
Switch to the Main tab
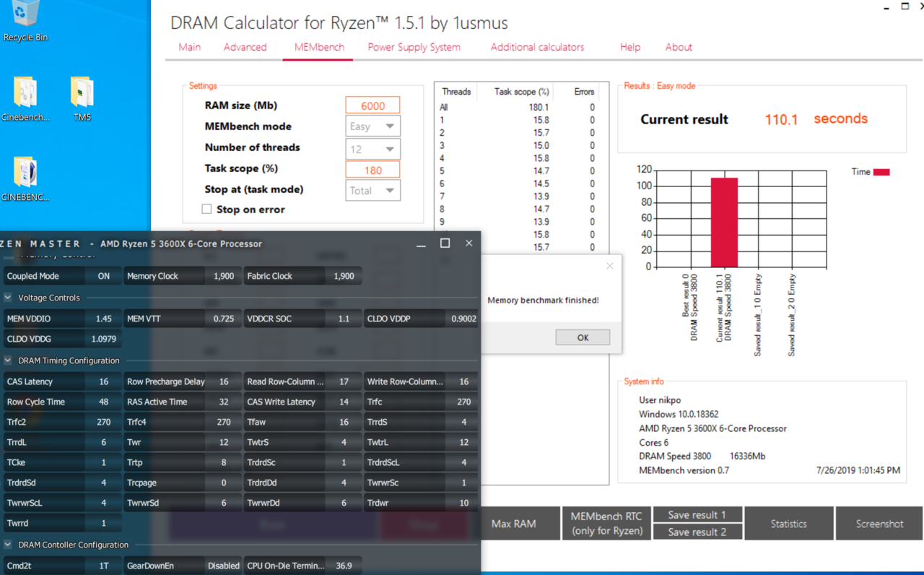pyautogui.click(x=190, y=47)
